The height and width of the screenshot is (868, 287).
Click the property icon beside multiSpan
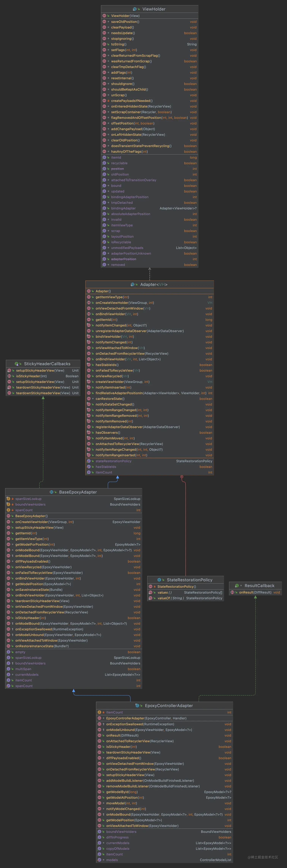8,669
